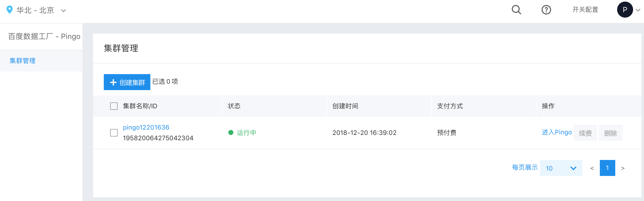This screenshot has width=644, height=201.
Task: Expand the 华北 - 北京 region dropdown
Action: coord(63,11)
